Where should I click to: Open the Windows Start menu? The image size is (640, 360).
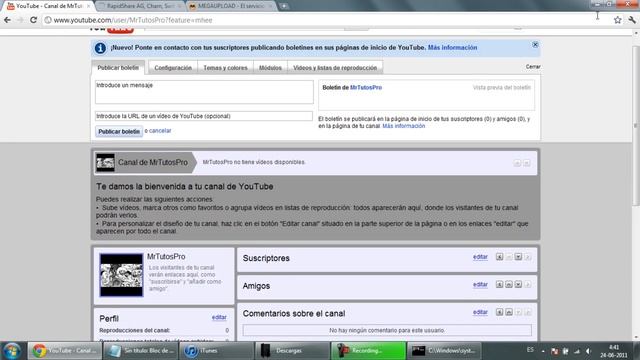tap(12, 351)
